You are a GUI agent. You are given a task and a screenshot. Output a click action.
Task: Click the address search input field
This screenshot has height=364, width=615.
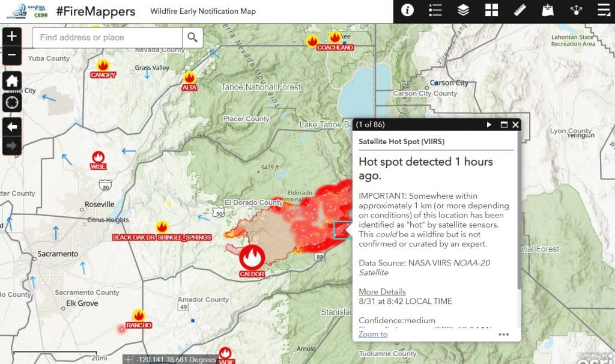pyautogui.click(x=108, y=37)
